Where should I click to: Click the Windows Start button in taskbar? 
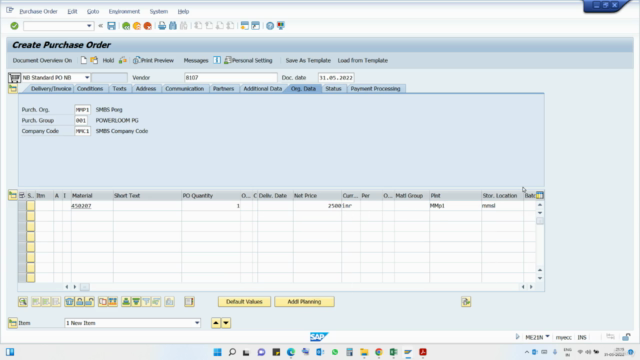point(217,352)
